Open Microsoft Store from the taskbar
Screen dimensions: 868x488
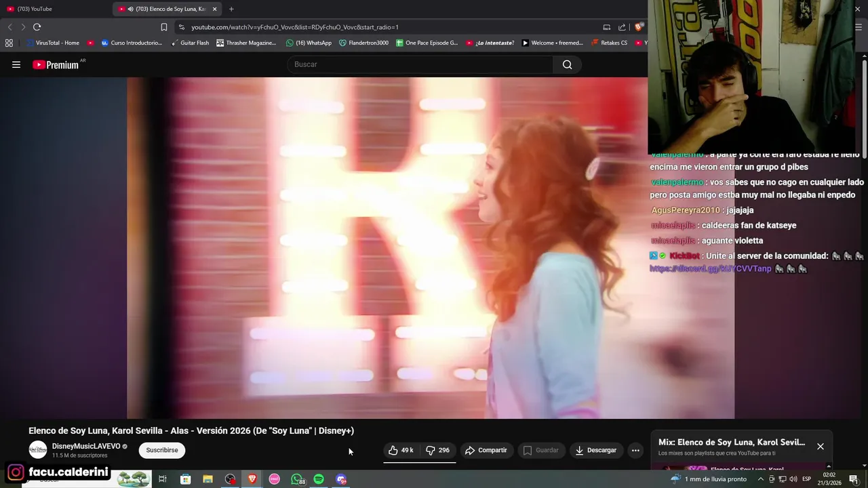pos(185,479)
